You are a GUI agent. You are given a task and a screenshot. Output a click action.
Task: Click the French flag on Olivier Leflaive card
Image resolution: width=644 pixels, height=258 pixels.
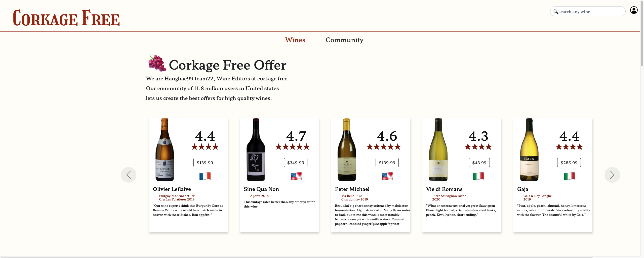[x=205, y=176]
